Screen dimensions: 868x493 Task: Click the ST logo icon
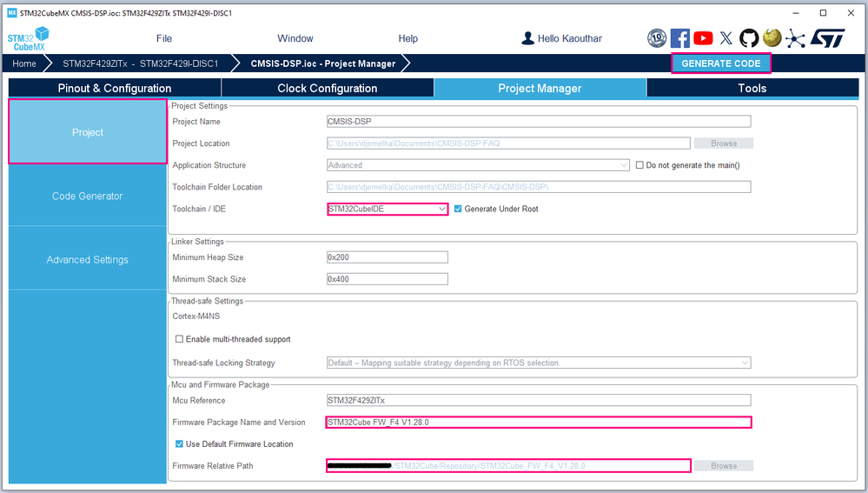(827, 38)
